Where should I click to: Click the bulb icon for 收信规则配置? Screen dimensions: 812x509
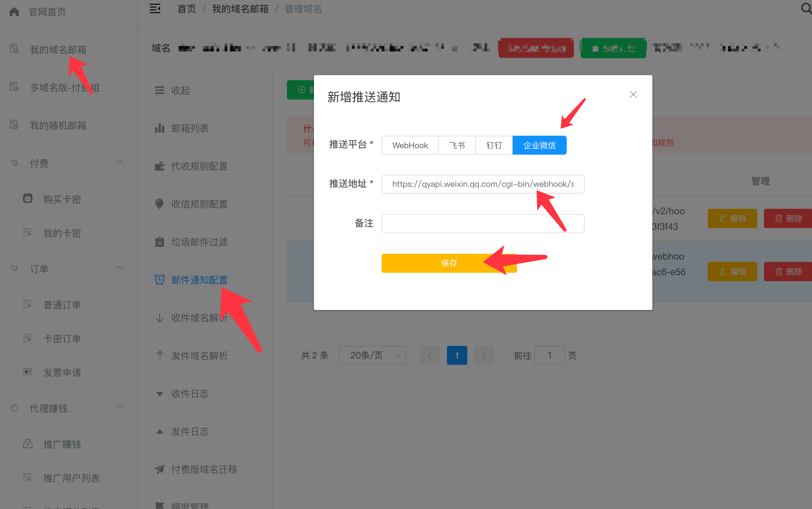(159, 204)
